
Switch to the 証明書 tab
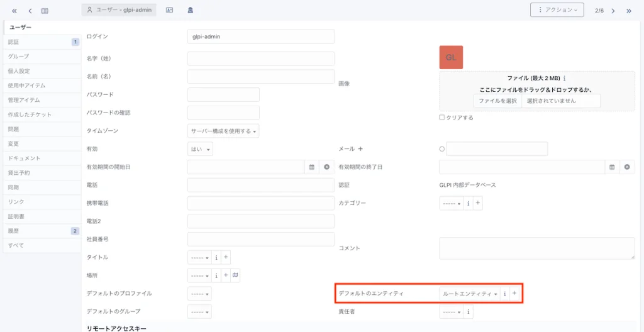click(x=42, y=216)
